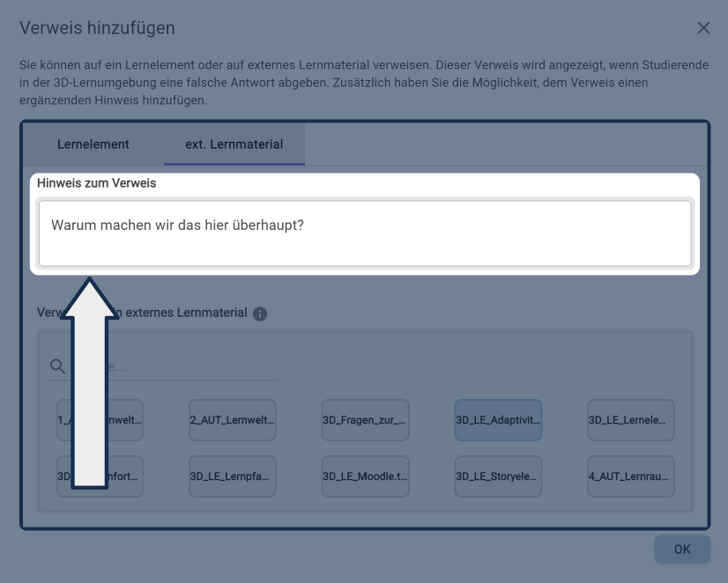Image resolution: width=728 pixels, height=583 pixels.
Task: Pick the 4_AUT_Lernrau material
Action: coord(631,476)
